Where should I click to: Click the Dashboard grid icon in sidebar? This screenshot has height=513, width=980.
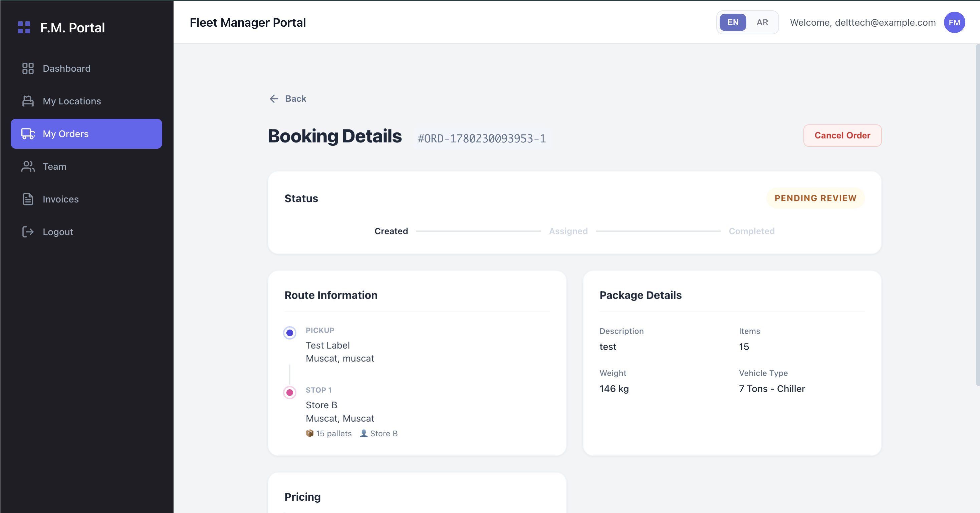[x=28, y=68]
